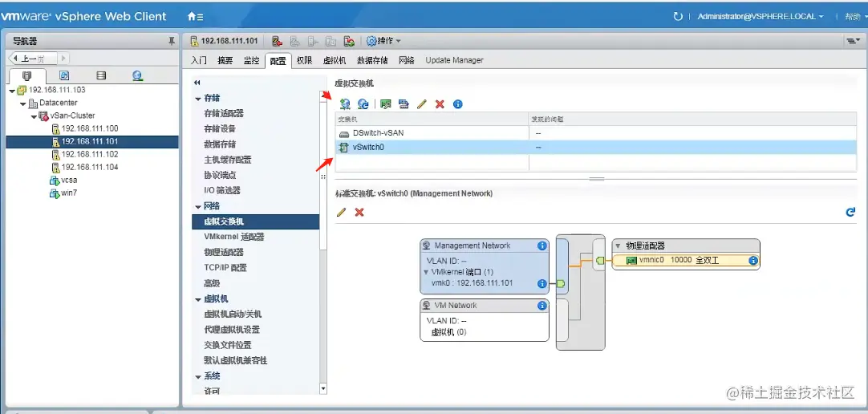868x414 pixels.
Task: Go back with the 上一页 button
Action: [31, 58]
